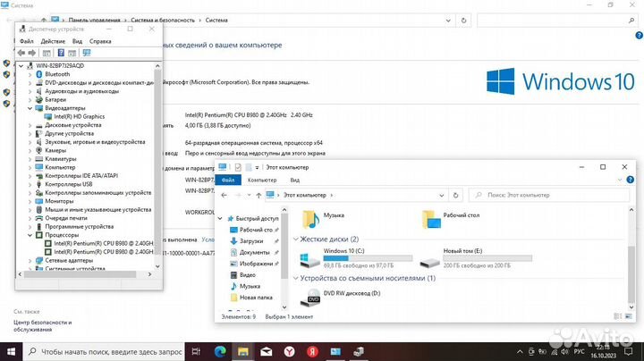Select the DVD RW дисковод (D:)

tap(341, 297)
